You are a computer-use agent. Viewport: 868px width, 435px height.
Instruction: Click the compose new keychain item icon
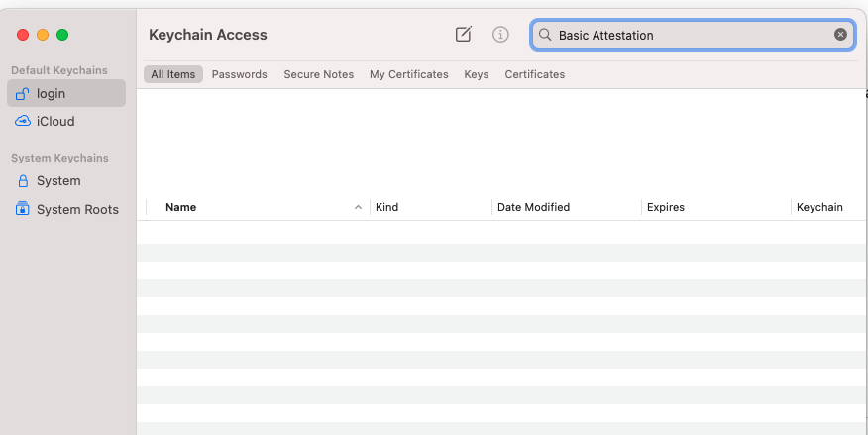[x=463, y=35]
